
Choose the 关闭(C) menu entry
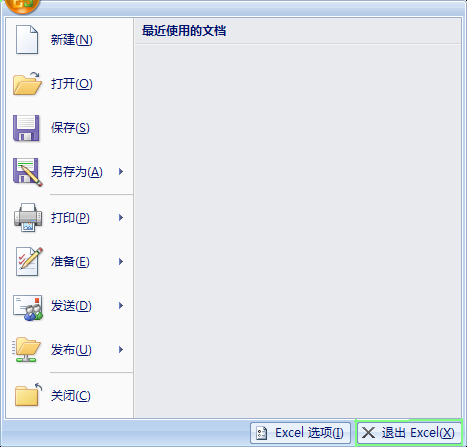pos(69,396)
